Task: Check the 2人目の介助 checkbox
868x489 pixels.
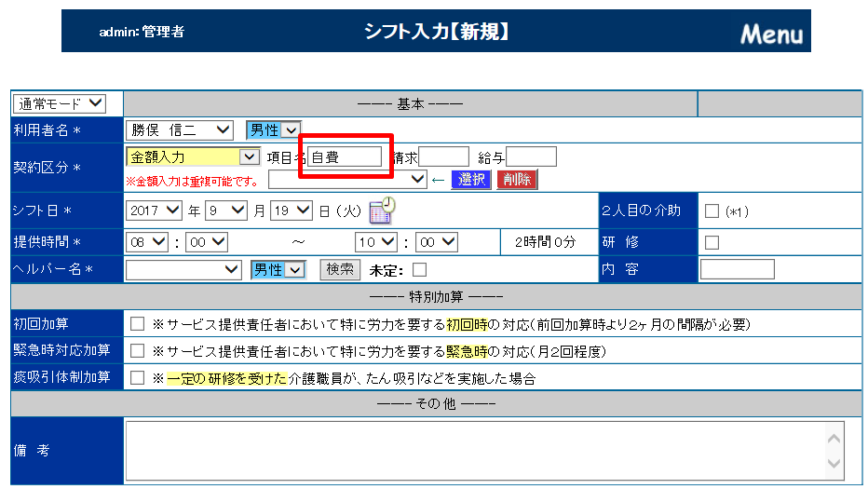Action: point(712,211)
